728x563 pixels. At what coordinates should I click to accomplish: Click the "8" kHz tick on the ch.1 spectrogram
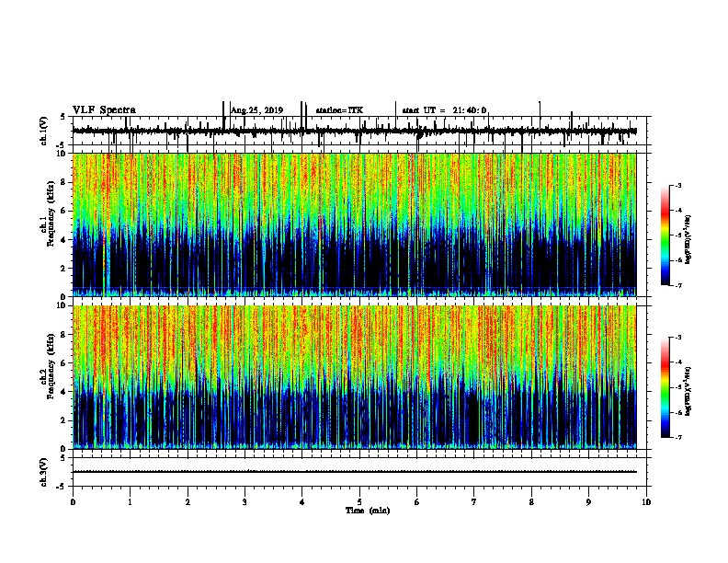pos(64,182)
